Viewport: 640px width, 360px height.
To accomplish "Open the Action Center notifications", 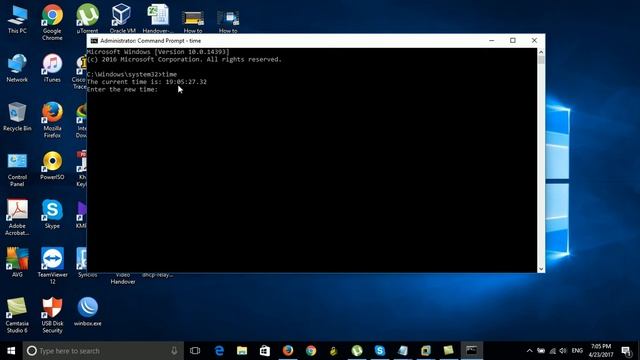I will point(626,351).
